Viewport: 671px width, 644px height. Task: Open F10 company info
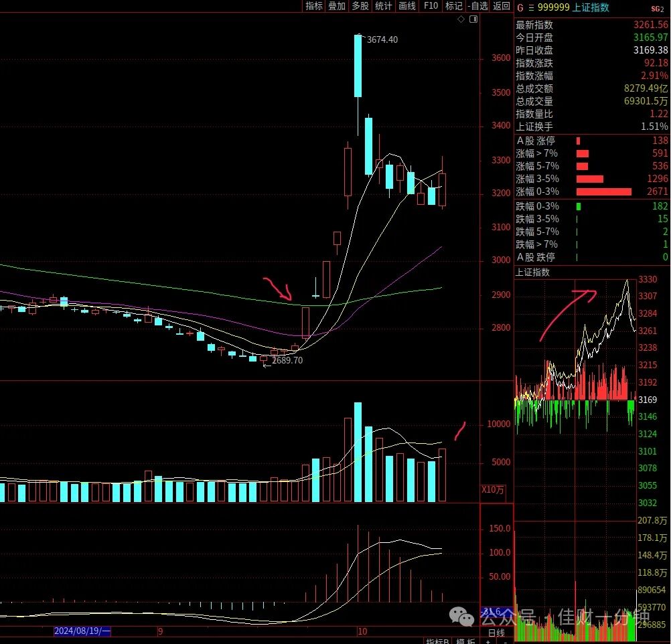[x=431, y=6]
